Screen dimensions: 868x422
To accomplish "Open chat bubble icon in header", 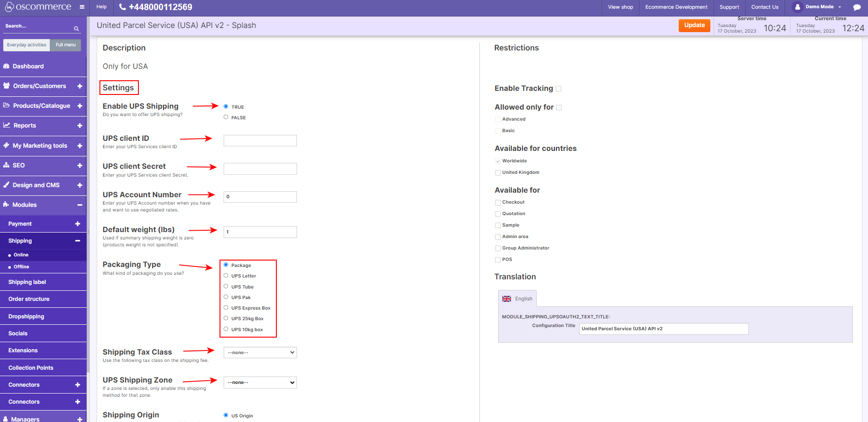I will pos(857,7).
